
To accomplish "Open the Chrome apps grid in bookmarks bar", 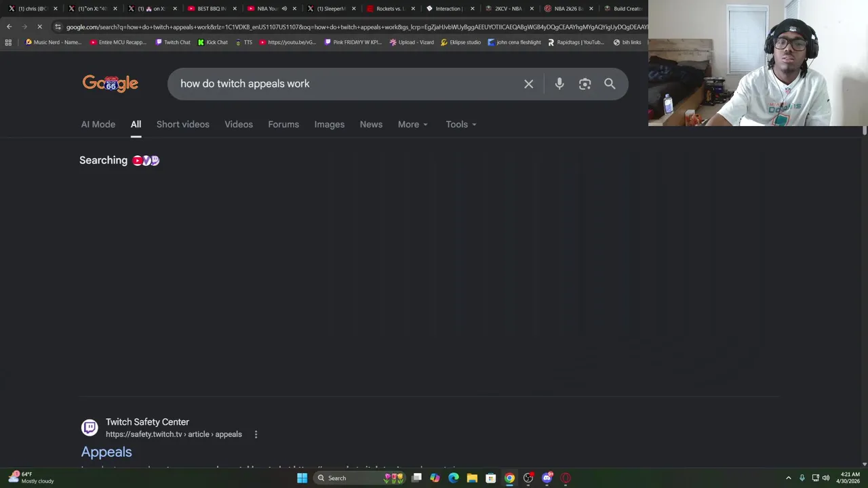I will point(8,42).
